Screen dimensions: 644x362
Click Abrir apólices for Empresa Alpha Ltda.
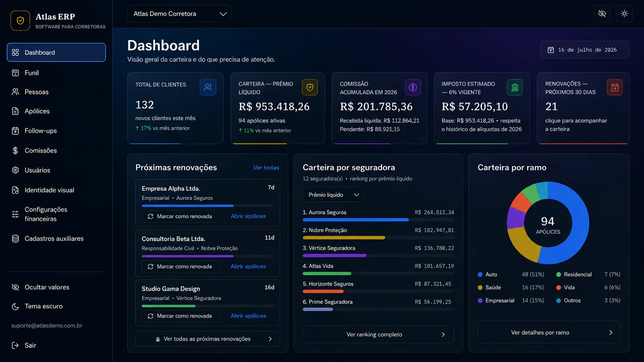pyautogui.click(x=248, y=216)
